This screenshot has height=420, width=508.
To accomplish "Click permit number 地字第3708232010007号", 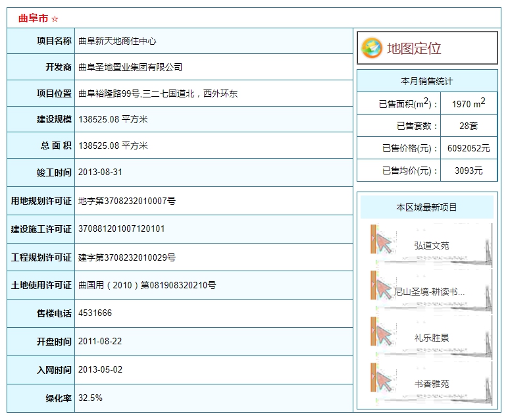I will [x=127, y=201].
